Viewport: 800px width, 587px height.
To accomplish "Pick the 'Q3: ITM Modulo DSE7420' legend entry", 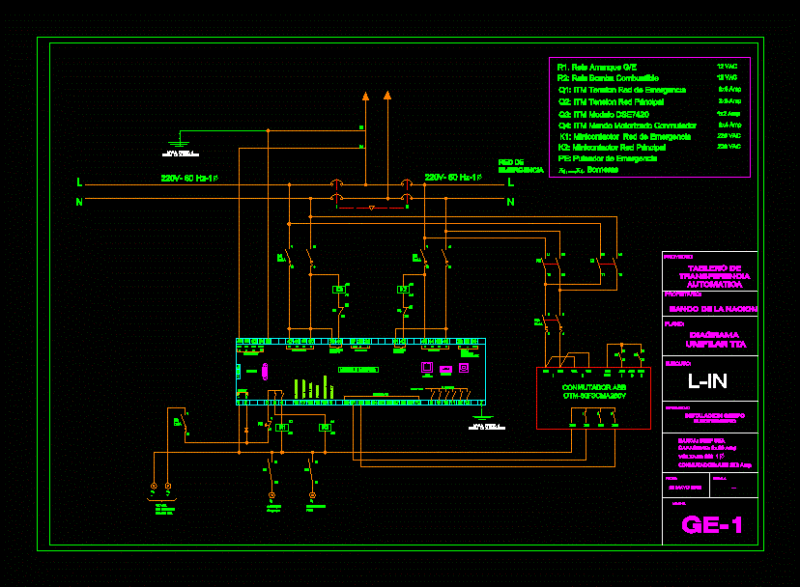I will click(x=604, y=114).
